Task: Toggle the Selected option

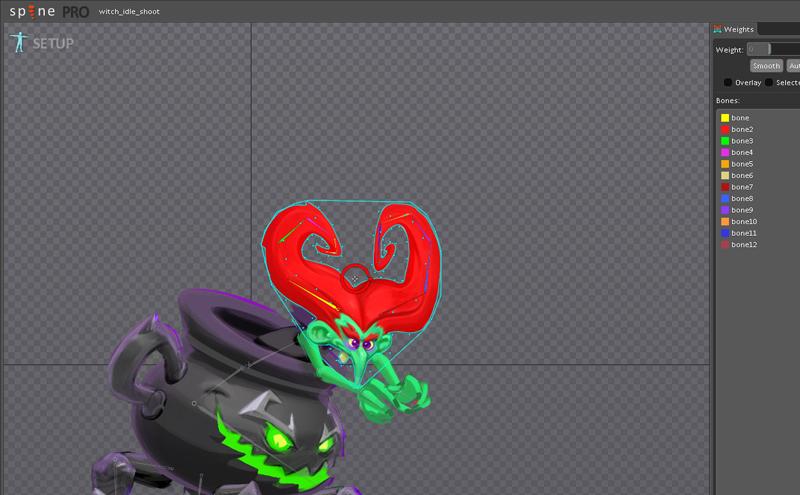Action: [x=768, y=82]
